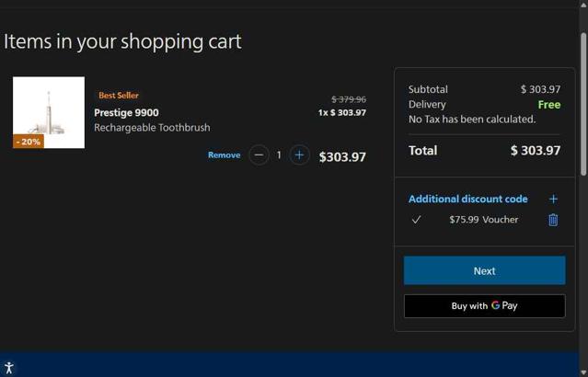
Task: Open the accessibility options icon
Action: [x=9, y=368]
